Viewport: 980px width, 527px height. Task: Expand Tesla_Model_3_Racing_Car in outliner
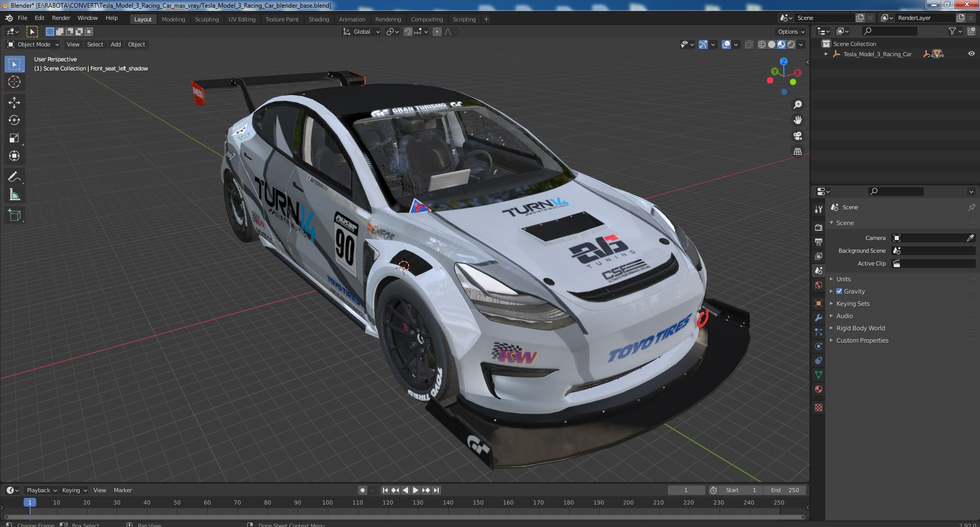[826, 54]
